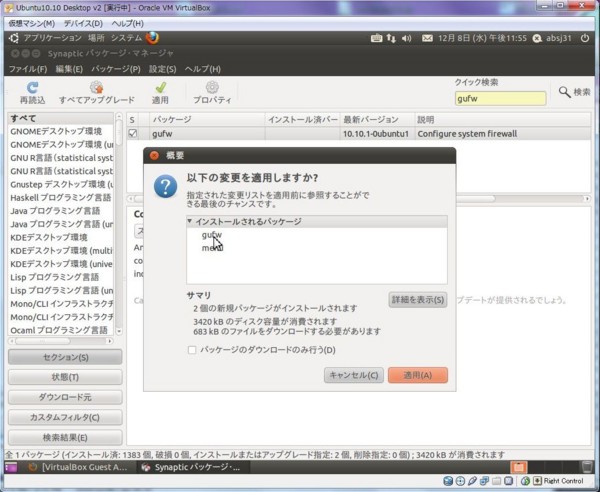Screen dimensions: 600x492
Task: Click the VirtualBox optical disc status icon
Action: pos(460,481)
